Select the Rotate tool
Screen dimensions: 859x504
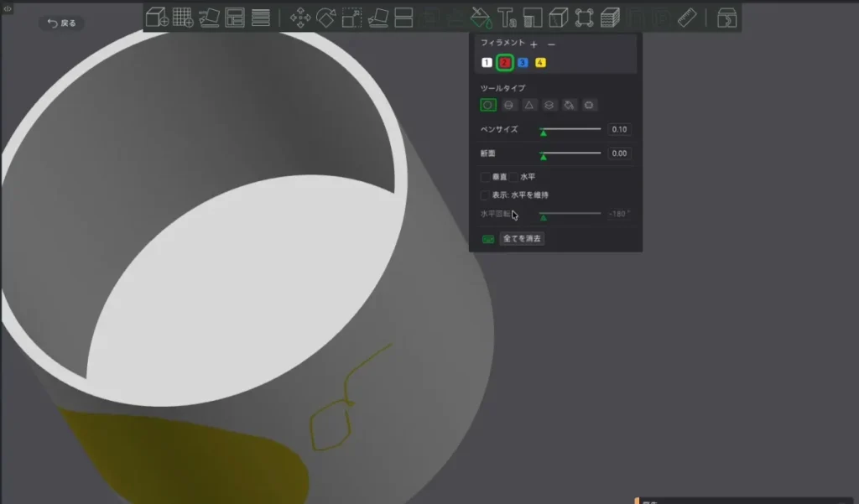[x=326, y=18]
